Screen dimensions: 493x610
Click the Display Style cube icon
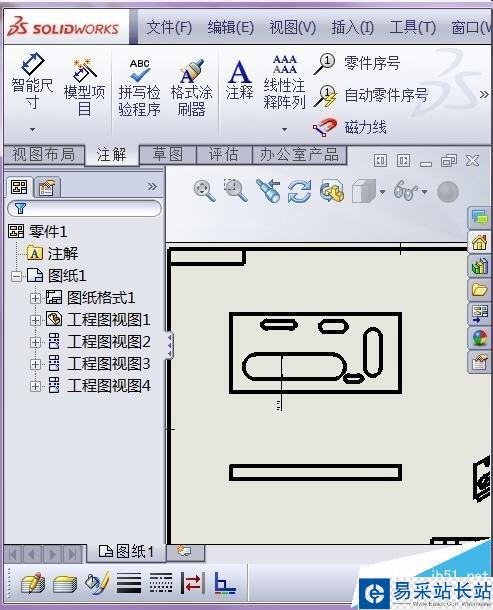pos(363,191)
